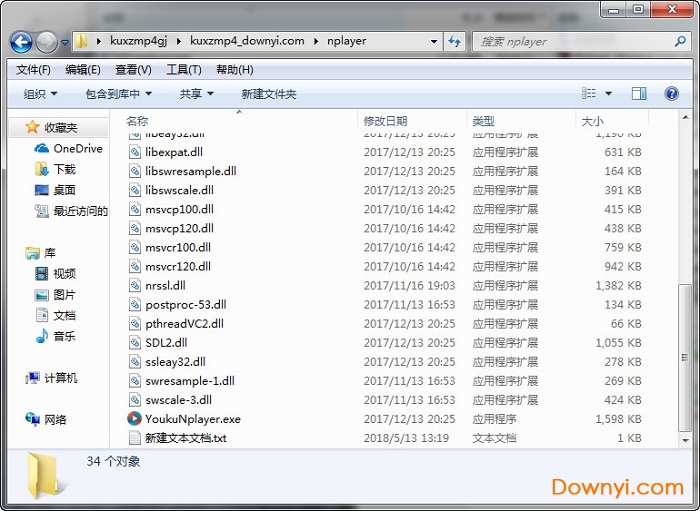700x511 pixels.
Task: Select the msvcr100.dll file icon
Action: (135, 247)
